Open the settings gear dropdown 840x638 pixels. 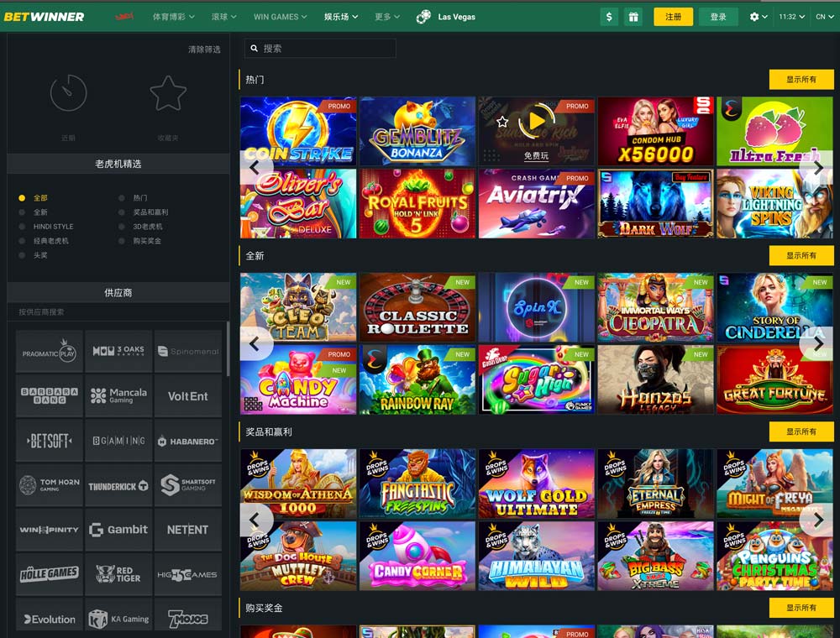pyautogui.click(x=759, y=17)
